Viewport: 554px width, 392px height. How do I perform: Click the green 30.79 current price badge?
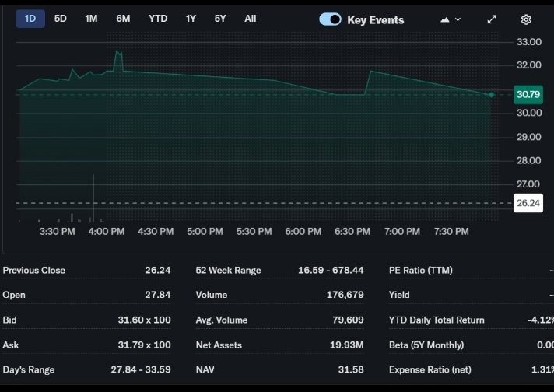(528, 94)
